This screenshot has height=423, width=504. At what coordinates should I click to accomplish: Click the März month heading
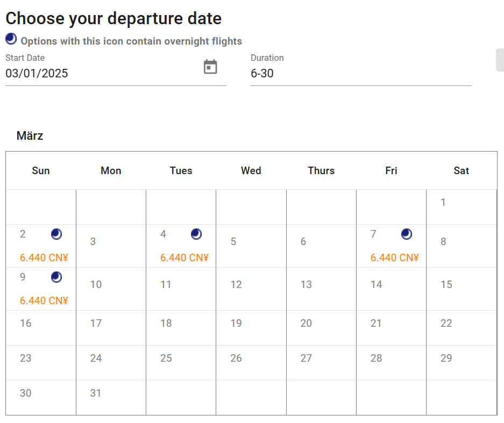[x=30, y=135]
